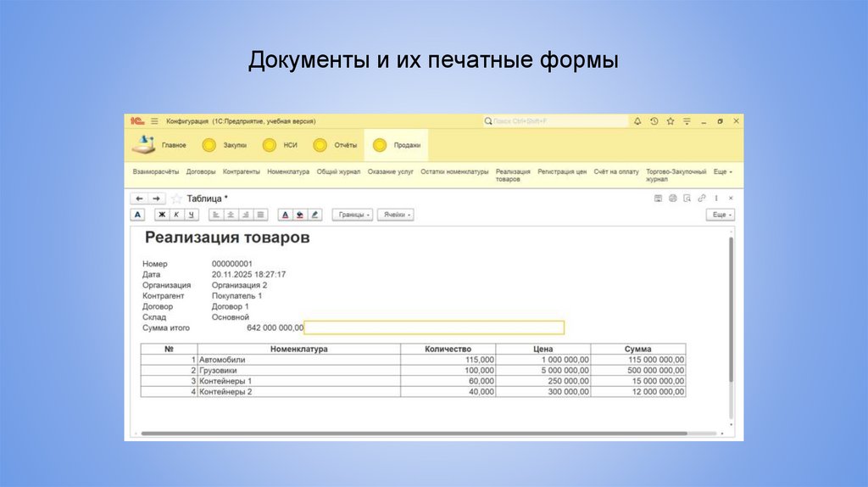Click the search field Поиск
The height and width of the screenshot is (487, 868).
555,120
